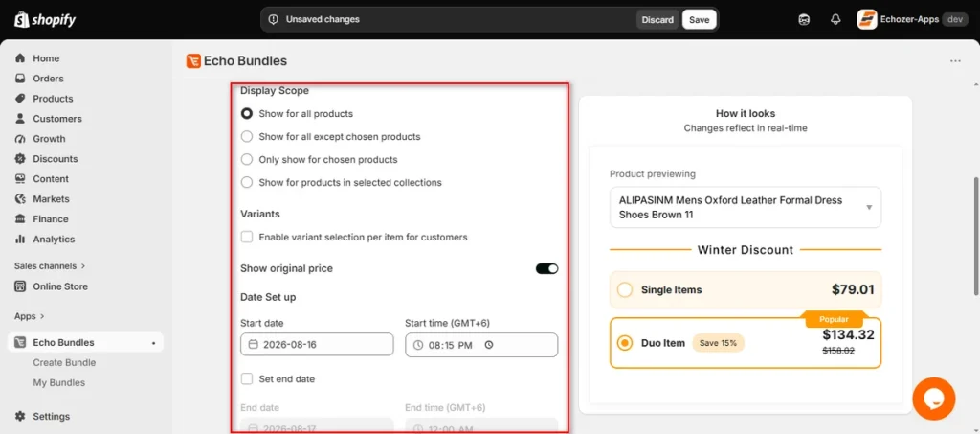This screenshot has height=434, width=980.
Task: Select Show for all products
Action: coord(247,114)
